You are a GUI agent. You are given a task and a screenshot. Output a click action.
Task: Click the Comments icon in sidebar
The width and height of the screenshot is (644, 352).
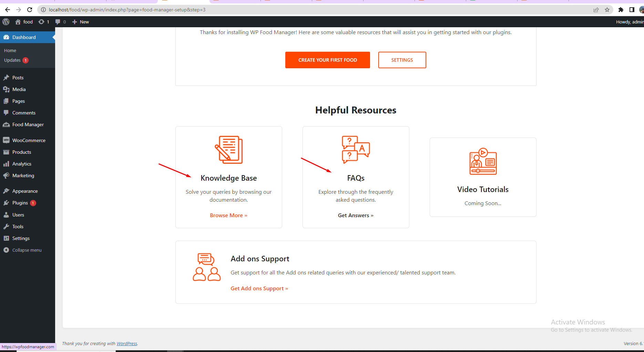coord(6,113)
